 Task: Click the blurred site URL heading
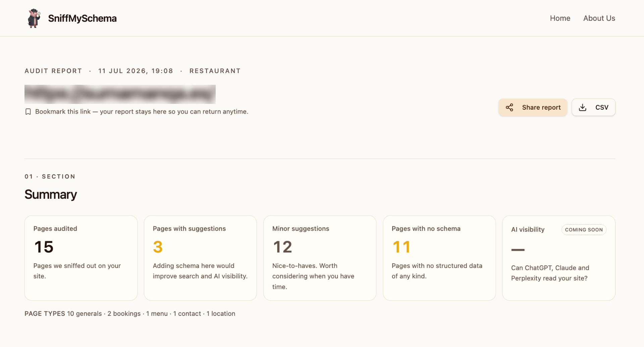120,94
